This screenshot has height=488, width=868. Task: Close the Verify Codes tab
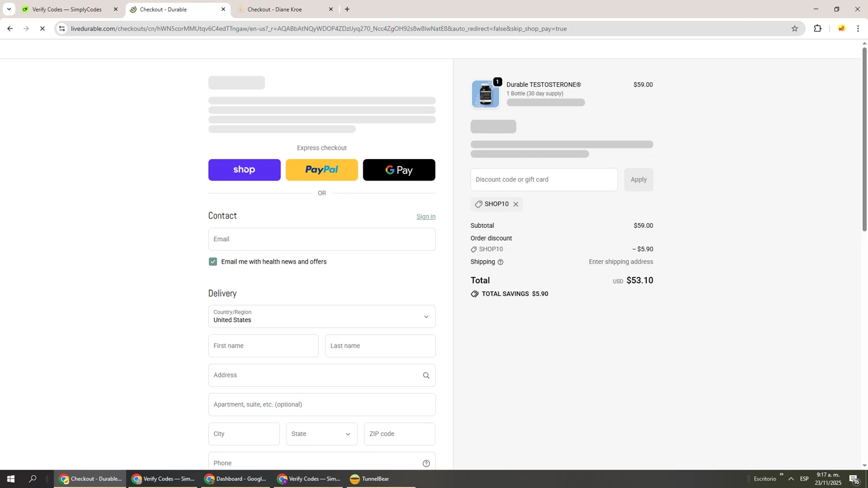click(x=116, y=9)
